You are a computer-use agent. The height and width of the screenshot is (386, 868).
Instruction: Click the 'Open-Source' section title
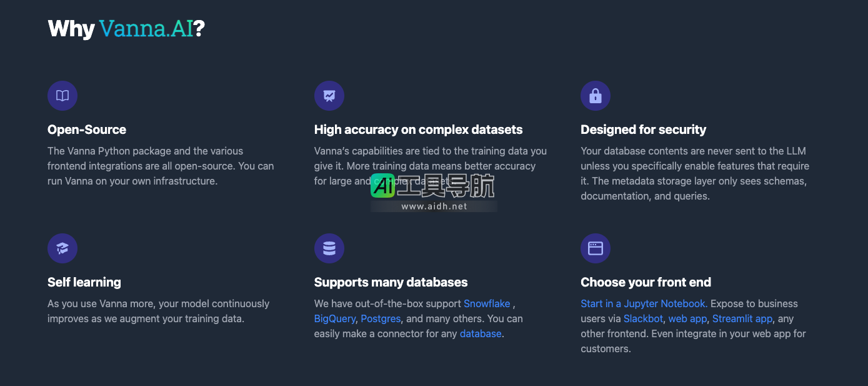click(x=87, y=130)
